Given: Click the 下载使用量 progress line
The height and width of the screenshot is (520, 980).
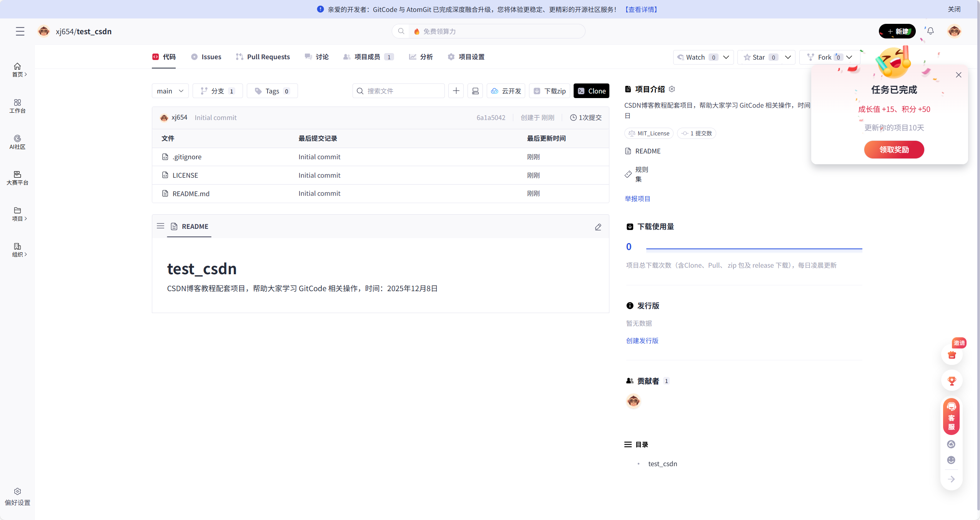Looking at the screenshot, I should 754,248.
